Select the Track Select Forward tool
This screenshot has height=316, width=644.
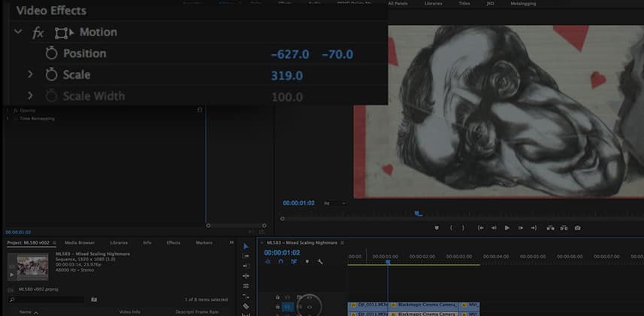(246, 256)
